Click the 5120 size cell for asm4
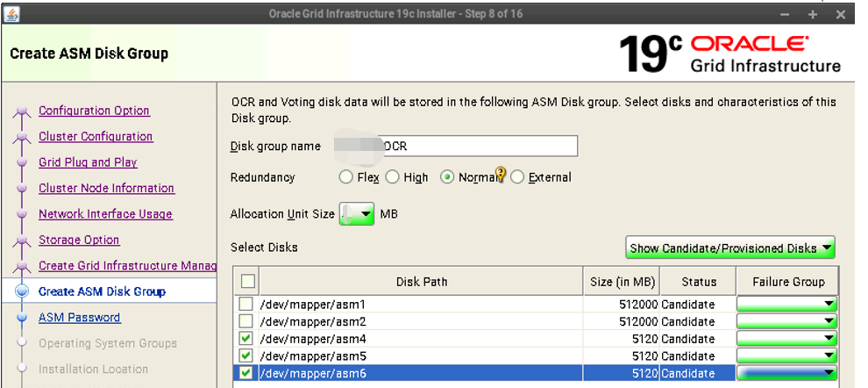 [621, 339]
